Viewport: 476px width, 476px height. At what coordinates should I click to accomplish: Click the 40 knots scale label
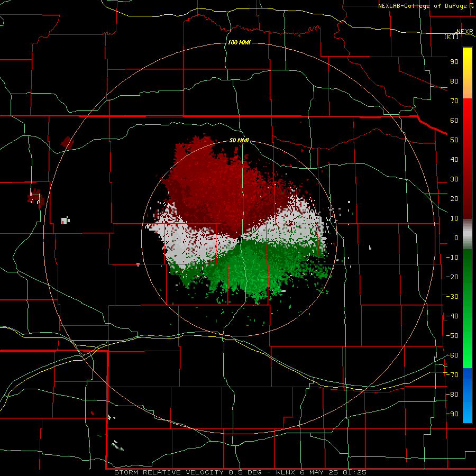pyautogui.click(x=454, y=160)
